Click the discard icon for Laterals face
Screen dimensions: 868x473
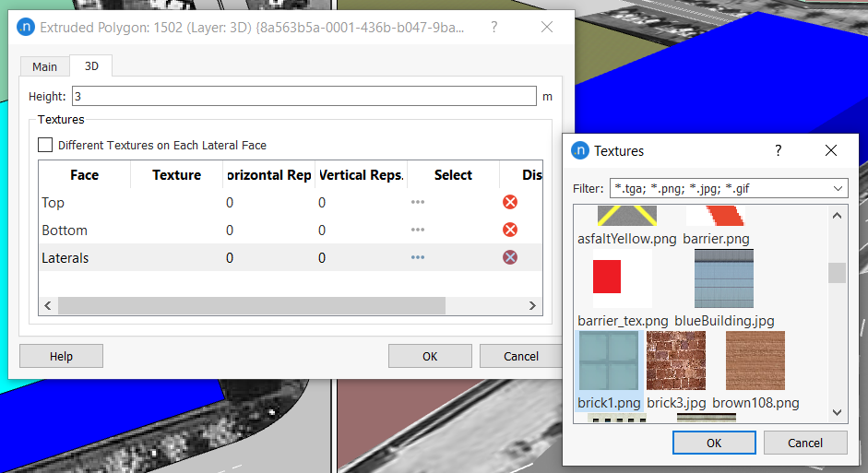click(x=509, y=258)
